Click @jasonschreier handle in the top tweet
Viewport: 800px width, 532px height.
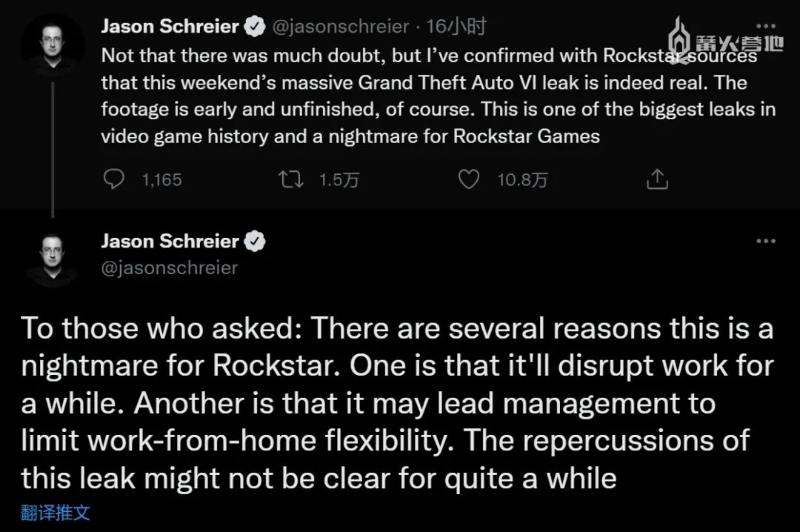pyautogui.click(x=341, y=27)
